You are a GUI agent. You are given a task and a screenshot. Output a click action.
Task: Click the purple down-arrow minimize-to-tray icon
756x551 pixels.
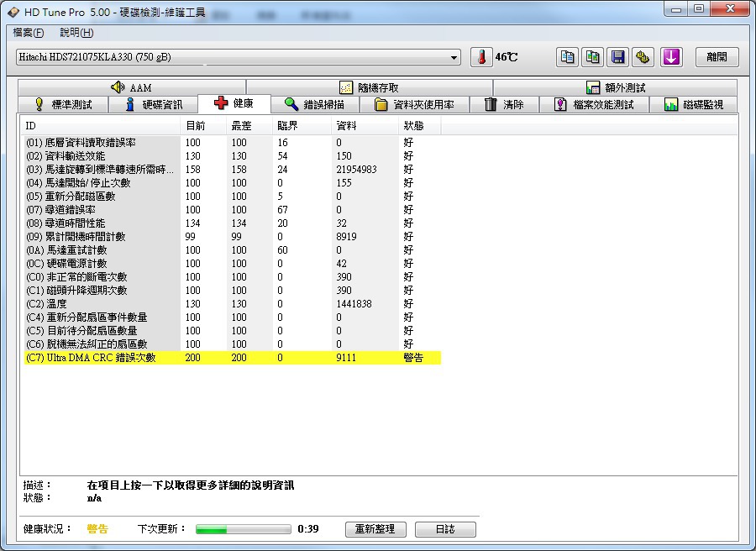(x=671, y=57)
